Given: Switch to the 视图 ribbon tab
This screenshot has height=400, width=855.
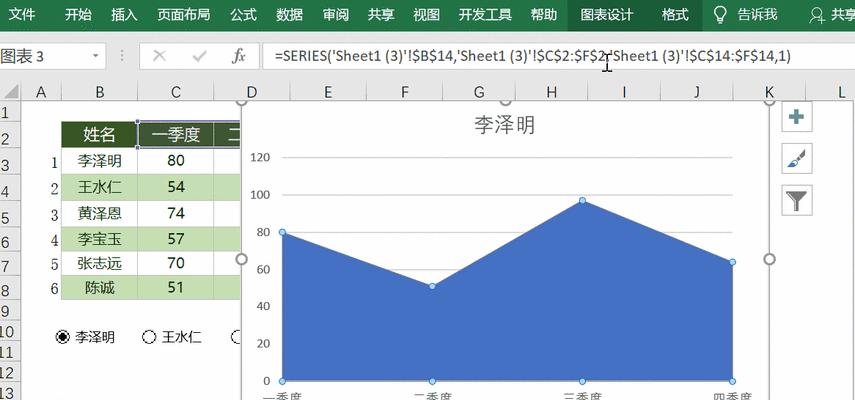Looking at the screenshot, I should [426, 15].
